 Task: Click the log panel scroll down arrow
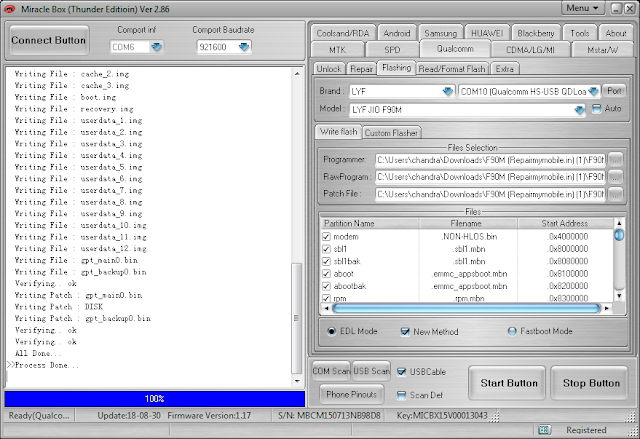[x=297, y=381]
